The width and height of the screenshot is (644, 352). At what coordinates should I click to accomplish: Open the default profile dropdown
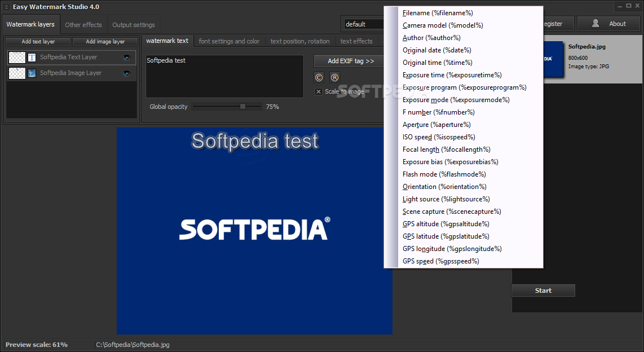click(x=364, y=24)
